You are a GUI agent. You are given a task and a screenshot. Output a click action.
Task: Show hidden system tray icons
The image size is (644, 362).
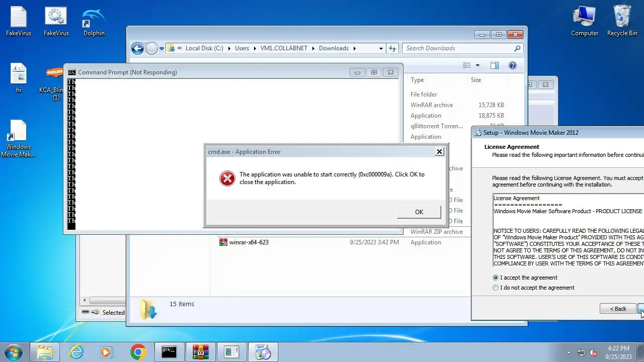569,352
